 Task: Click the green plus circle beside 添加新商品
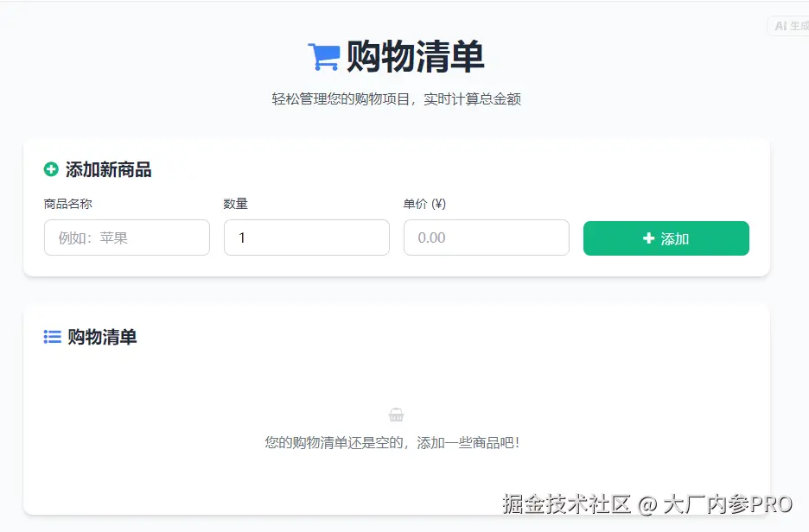coord(49,169)
